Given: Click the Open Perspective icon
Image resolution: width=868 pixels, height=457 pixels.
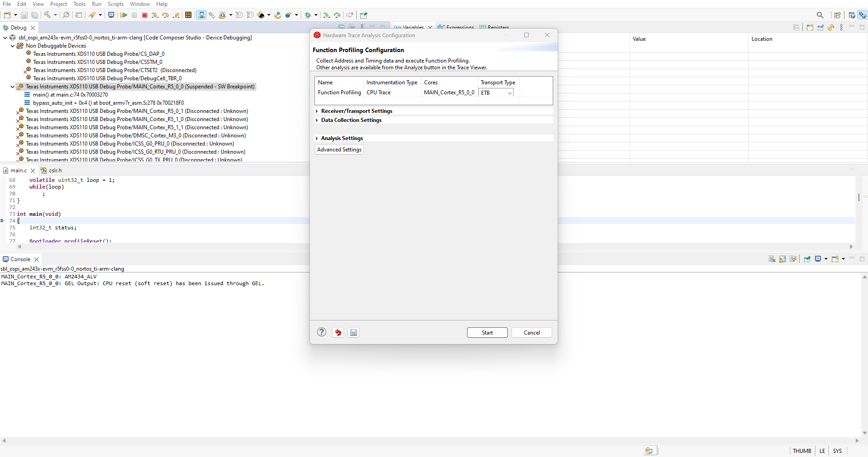Looking at the screenshot, I should point(838,15).
